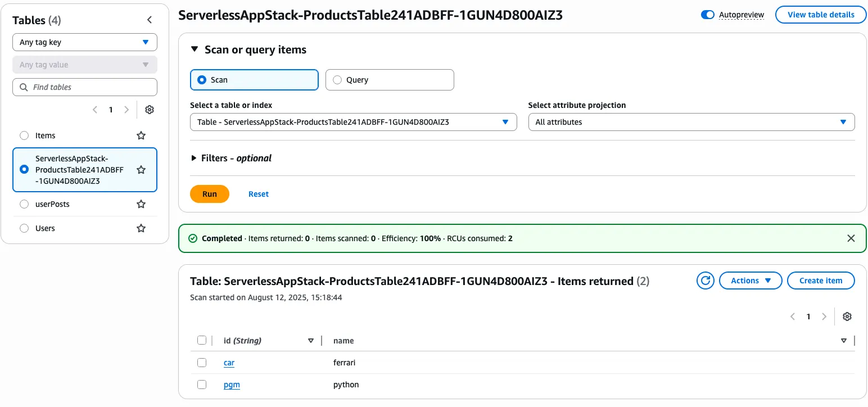868x407 pixels.
Task: Go to previous page of results
Action: click(793, 316)
